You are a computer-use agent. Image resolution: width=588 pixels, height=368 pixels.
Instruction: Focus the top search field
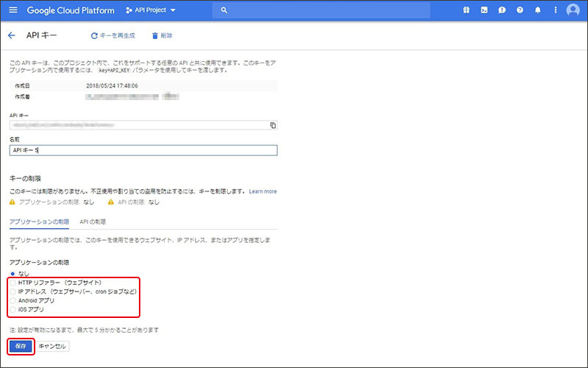coord(321,10)
